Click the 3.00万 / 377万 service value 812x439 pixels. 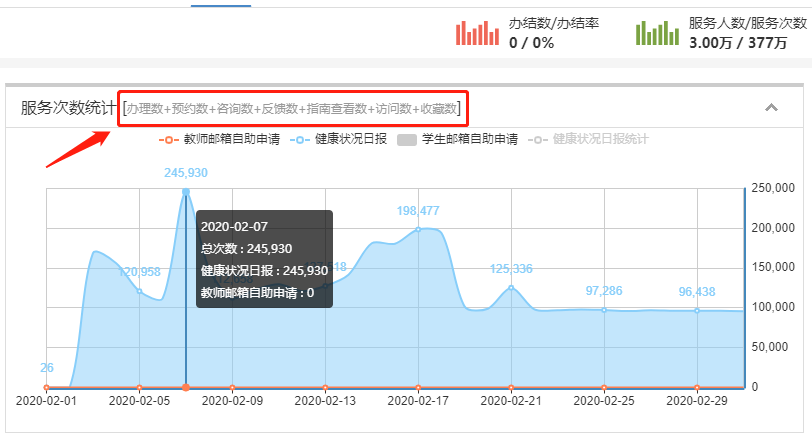(x=738, y=43)
